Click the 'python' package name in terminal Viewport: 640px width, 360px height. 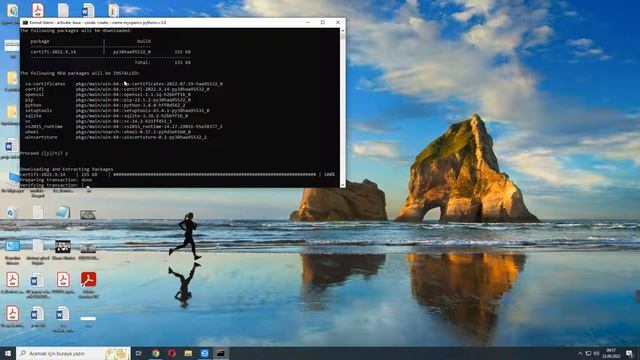(x=33, y=105)
